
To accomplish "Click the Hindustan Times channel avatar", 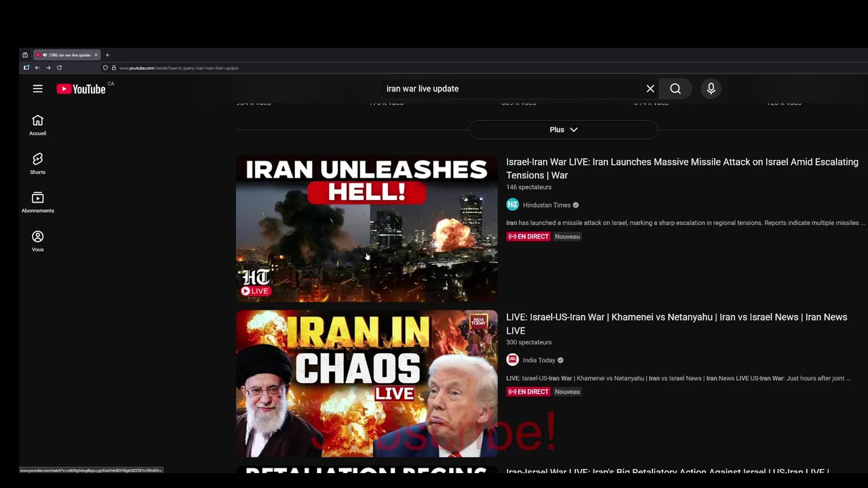I will 513,205.
